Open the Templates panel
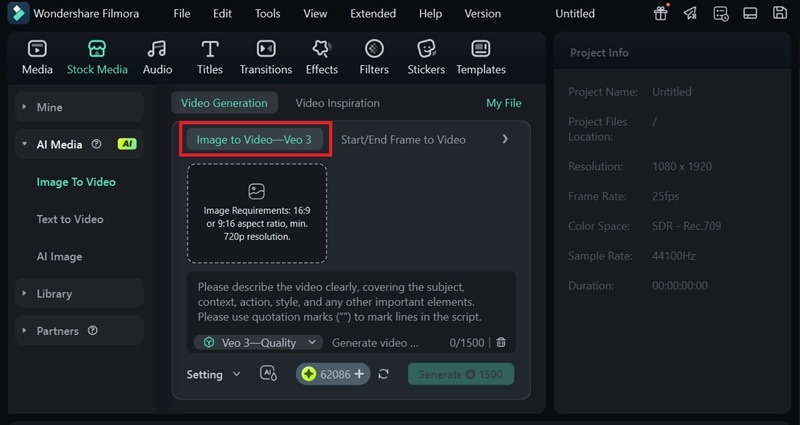The width and height of the screenshot is (800, 425). click(481, 57)
